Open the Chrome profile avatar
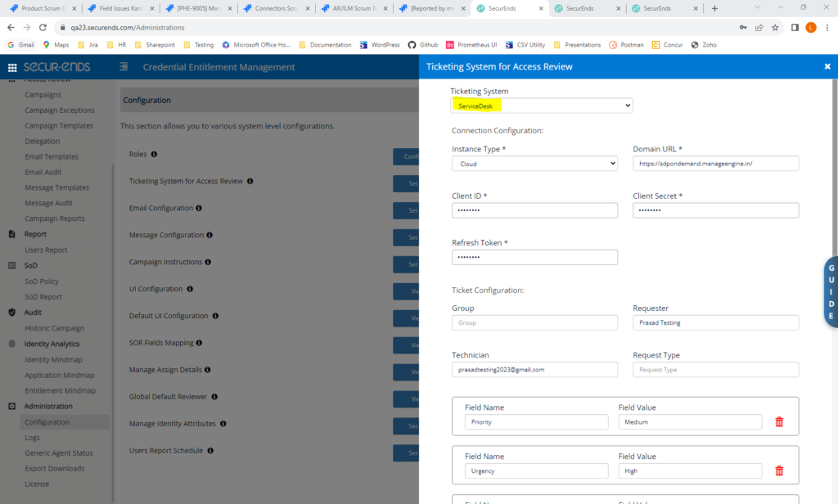838x504 pixels. pyautogui.click(x=811, y=27)
